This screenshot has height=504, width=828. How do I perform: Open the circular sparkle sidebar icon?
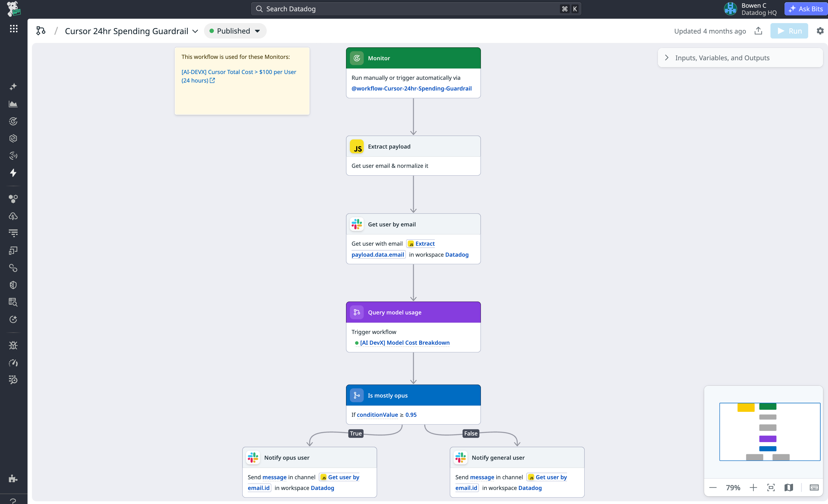13,319
